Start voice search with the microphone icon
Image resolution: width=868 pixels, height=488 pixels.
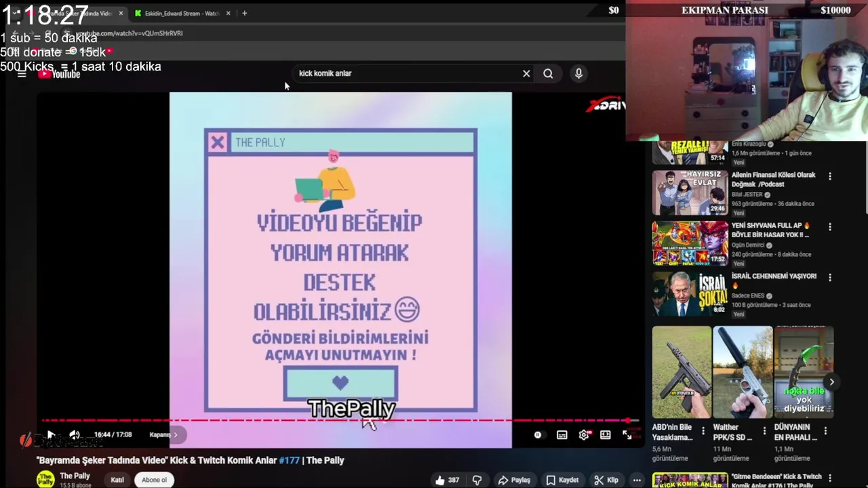pos(578,73)
